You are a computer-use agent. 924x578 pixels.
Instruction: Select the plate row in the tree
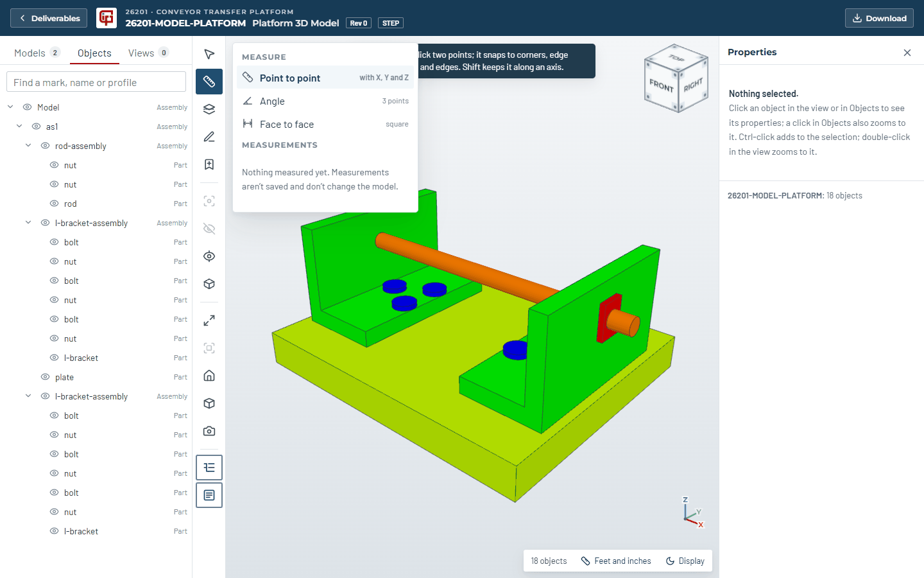96,377
